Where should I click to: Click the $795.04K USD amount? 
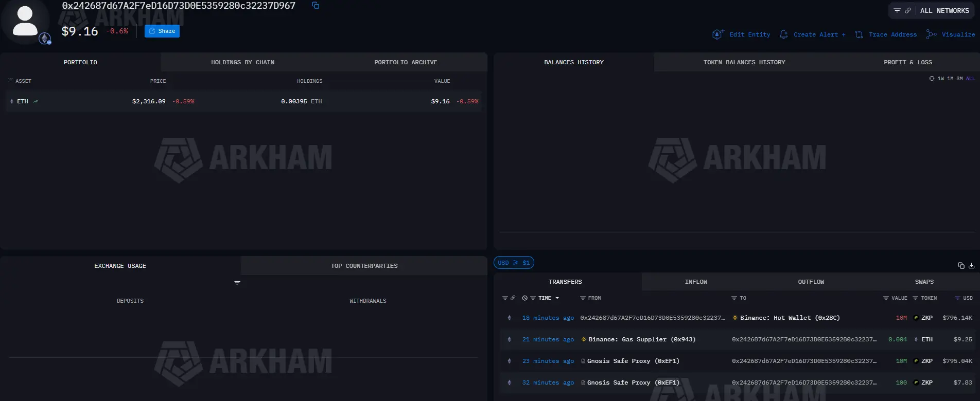point(957,361)
